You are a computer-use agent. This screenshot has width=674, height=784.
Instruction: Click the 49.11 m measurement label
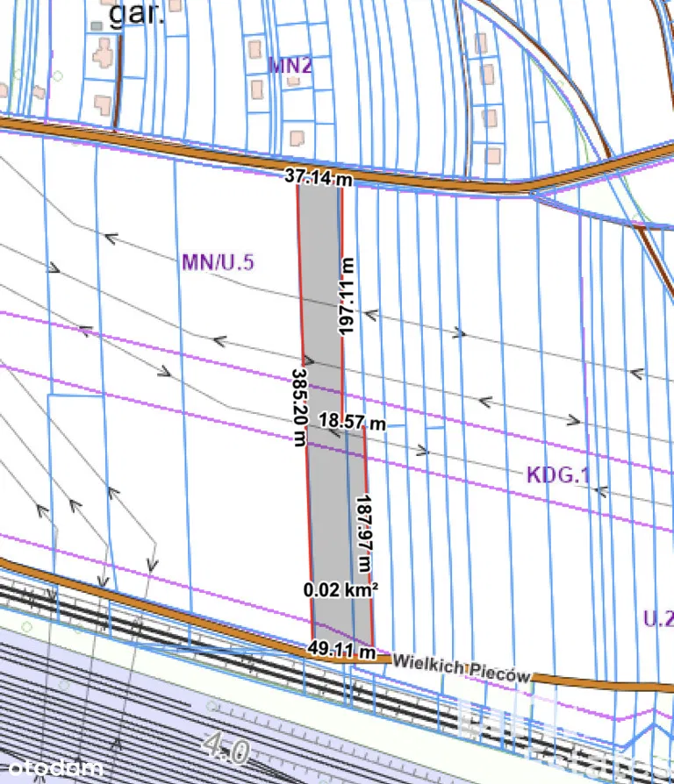341,652
